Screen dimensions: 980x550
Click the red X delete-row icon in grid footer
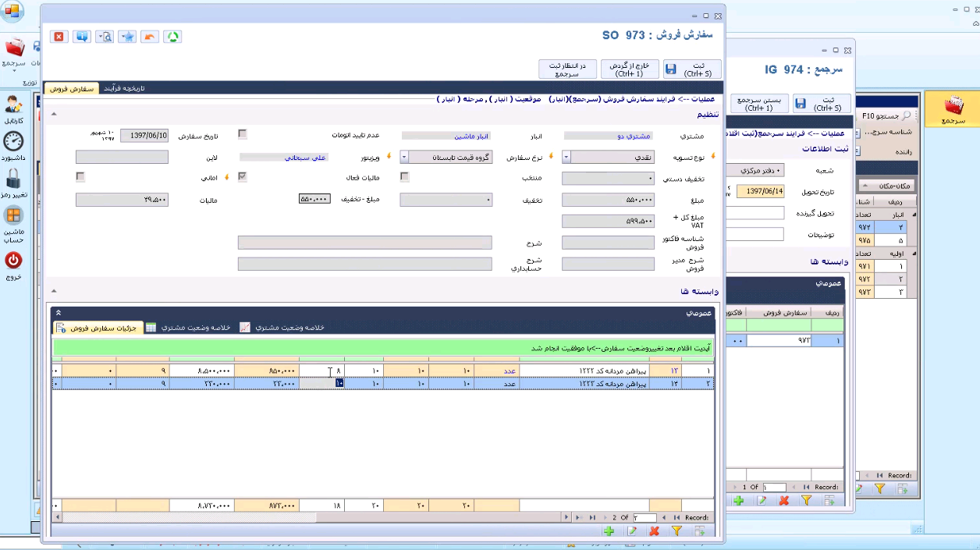654,531
